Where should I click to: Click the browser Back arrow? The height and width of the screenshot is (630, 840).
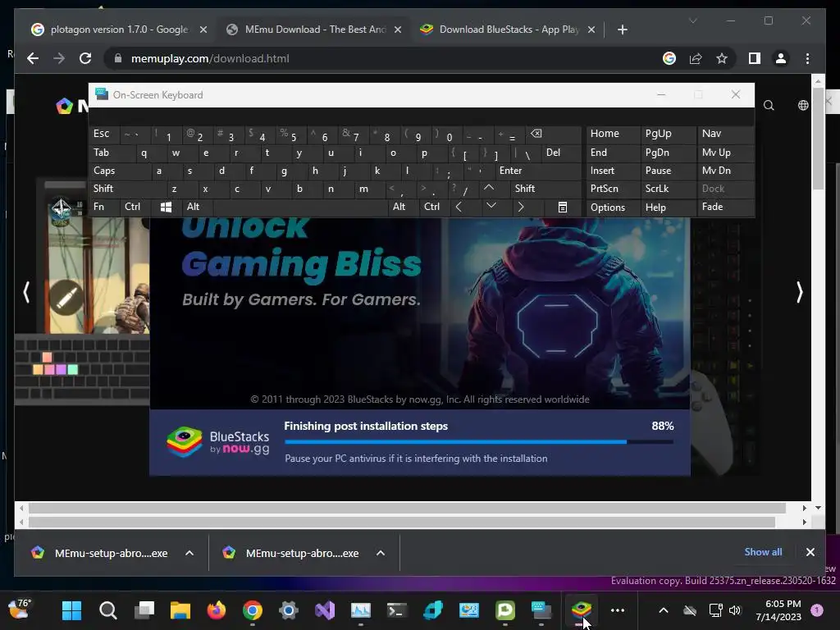point(33,58)
